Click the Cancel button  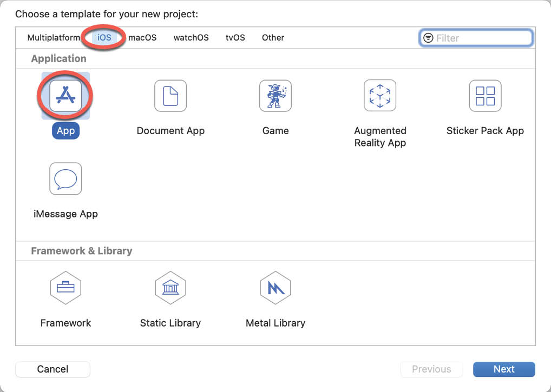[53, 369]
